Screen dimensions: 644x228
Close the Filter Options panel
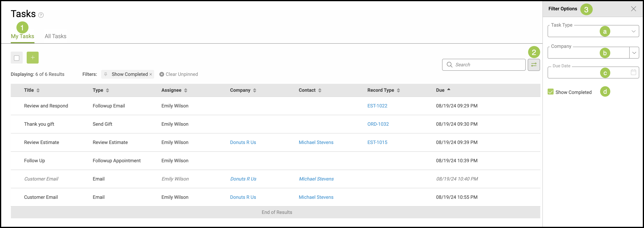tap(633, 9)
